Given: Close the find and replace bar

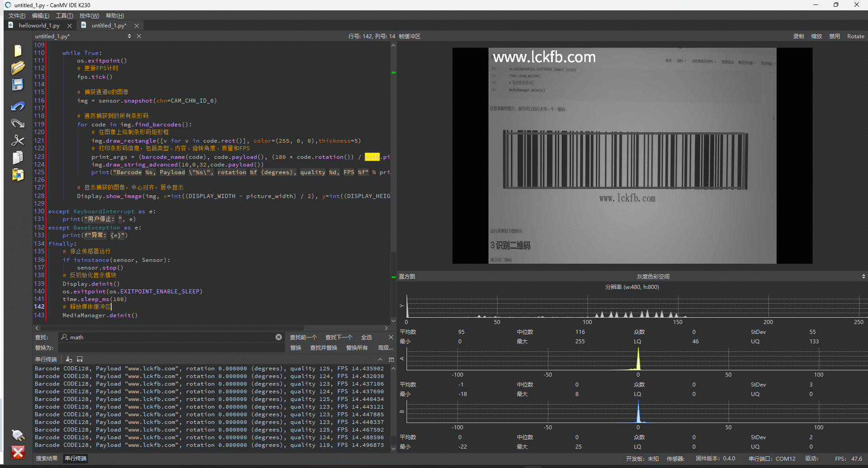Looking at the screenshot, I should click(391, 337).
